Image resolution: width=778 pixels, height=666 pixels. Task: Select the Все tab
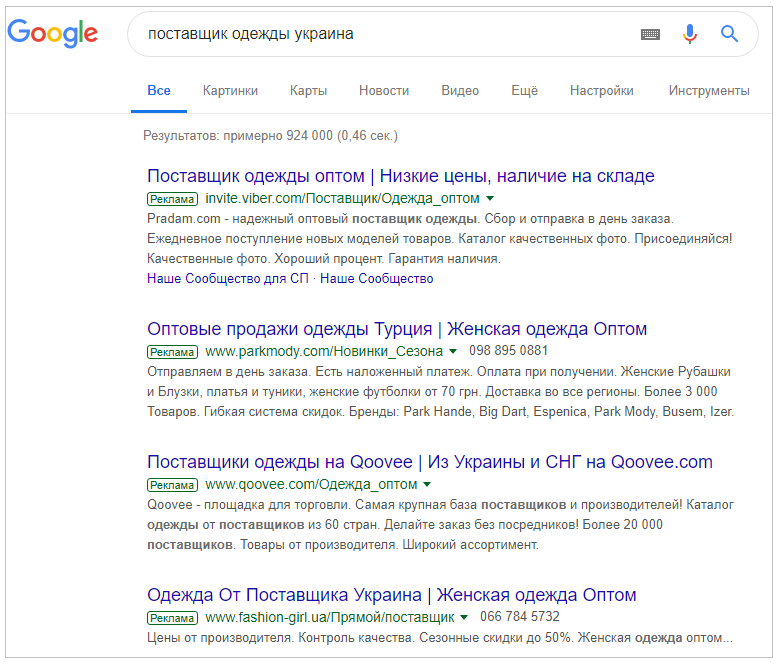tap(159, 91)
